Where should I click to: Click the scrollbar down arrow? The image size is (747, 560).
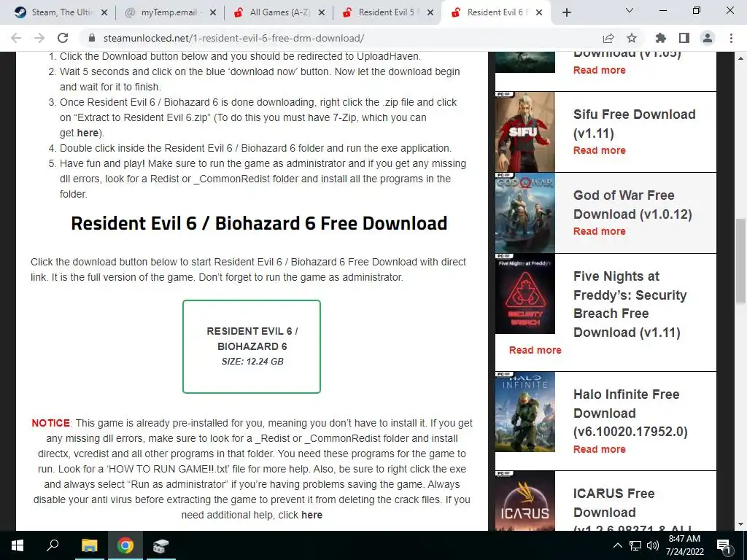(740, 525)
